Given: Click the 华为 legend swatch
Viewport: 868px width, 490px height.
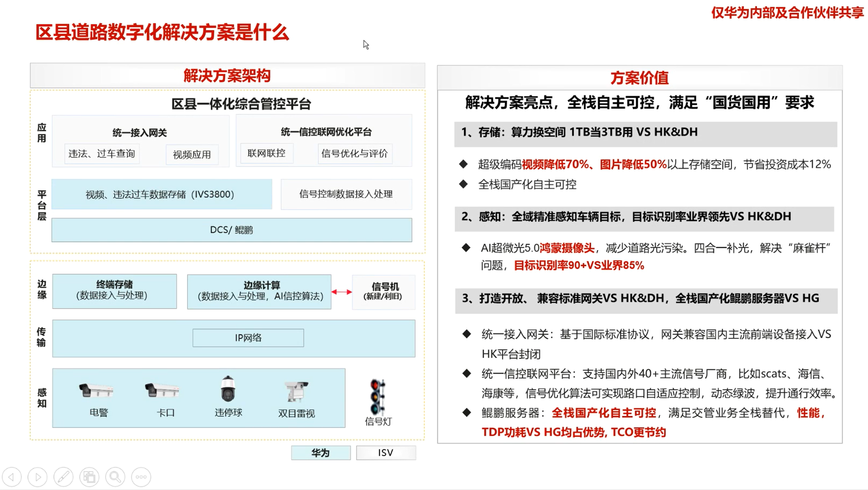Looking at the screenshot, I should click(320, 452).
